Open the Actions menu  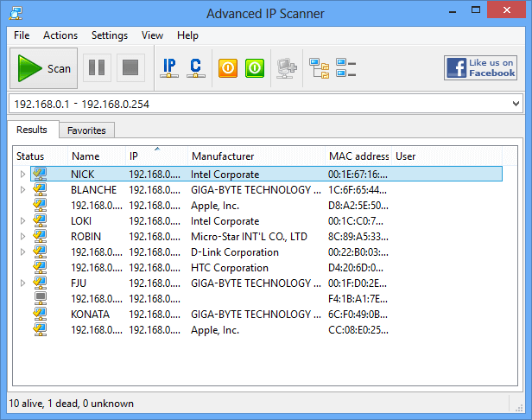(x=60, y=35)
